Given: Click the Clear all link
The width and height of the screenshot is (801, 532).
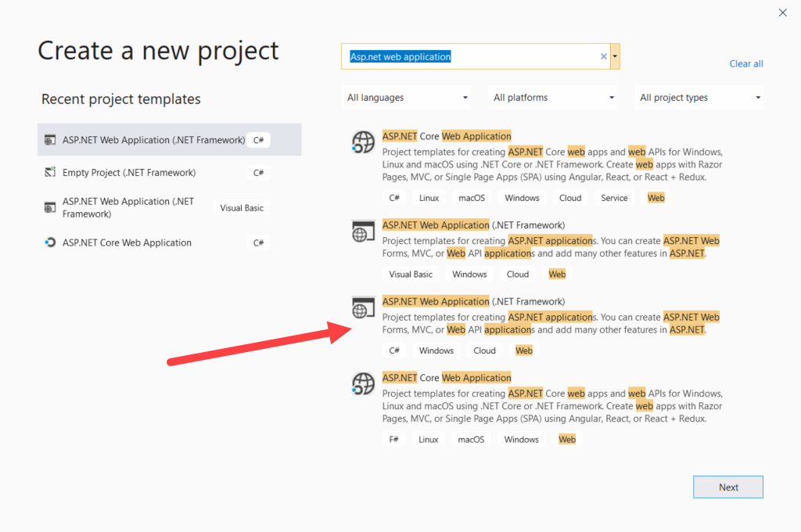Looking at the screenshot, I should pos(746,63).
